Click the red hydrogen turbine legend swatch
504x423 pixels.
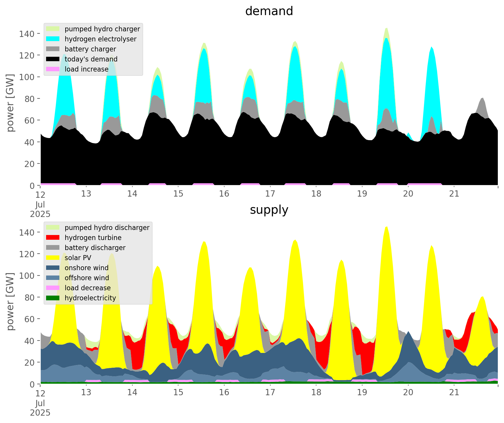pyautogui.click(x=53, y=238)
